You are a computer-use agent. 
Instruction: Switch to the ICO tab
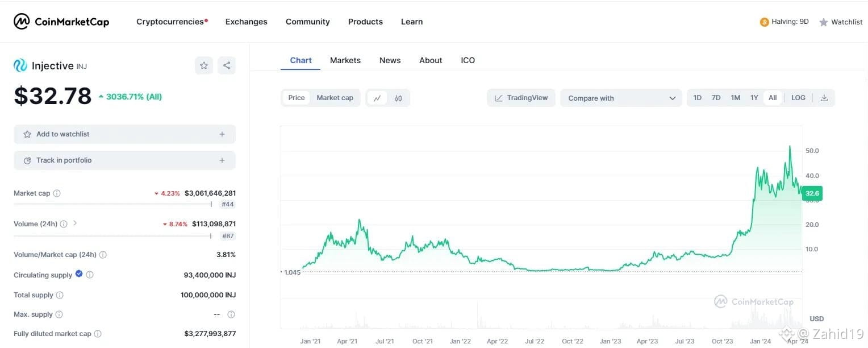[468, 60]
